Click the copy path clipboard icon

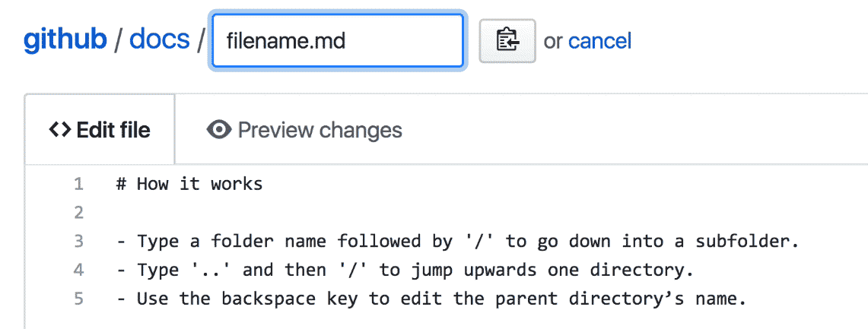click(x=507, y=40)
